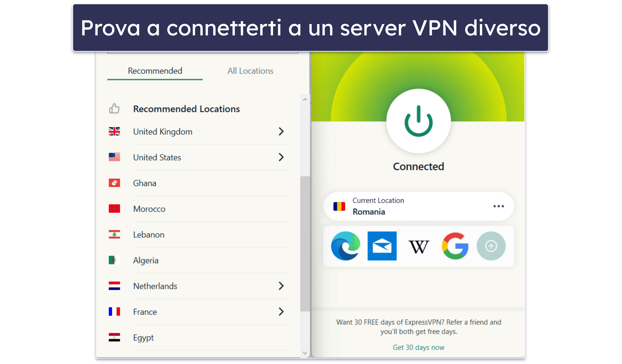Click the thumbs-up Recommended Locations icon

tap(114, 108)
